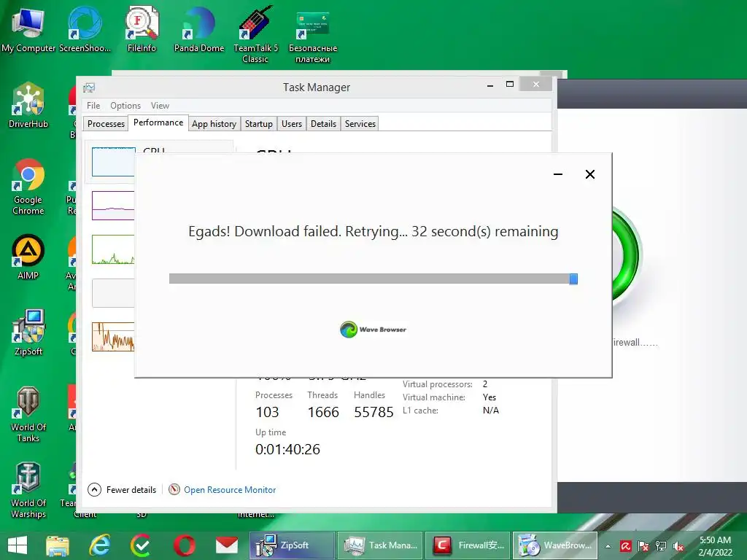
Task: Click the Threads value 1666
Action: pyautogui.click(x=323, y=412)
